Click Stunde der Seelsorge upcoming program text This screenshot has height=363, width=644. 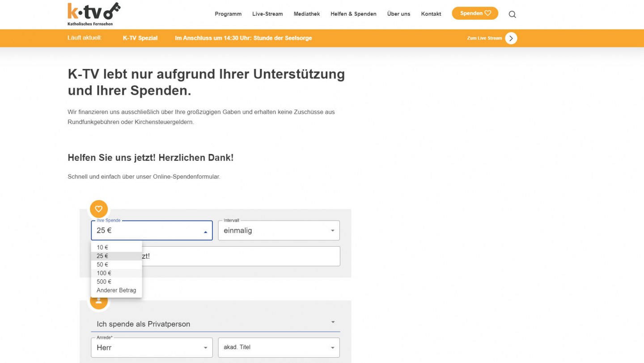(x=283, y=38)
